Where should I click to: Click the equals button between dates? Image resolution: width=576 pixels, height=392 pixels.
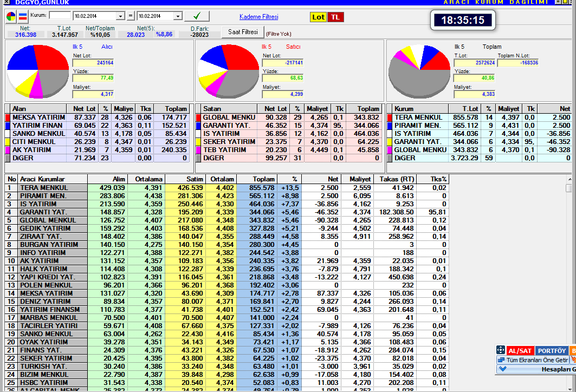click(131, 16)
